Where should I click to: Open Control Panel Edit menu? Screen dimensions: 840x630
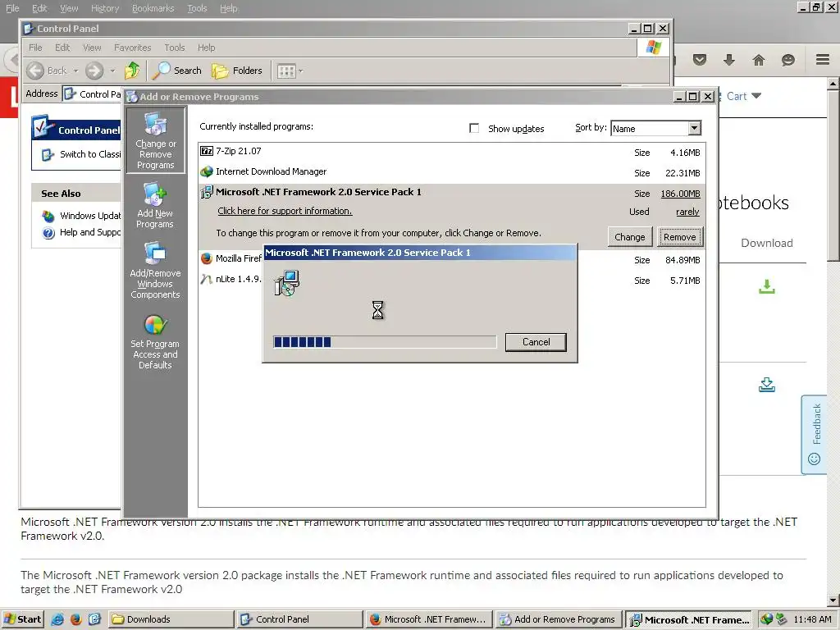click(x=62, y=48)
